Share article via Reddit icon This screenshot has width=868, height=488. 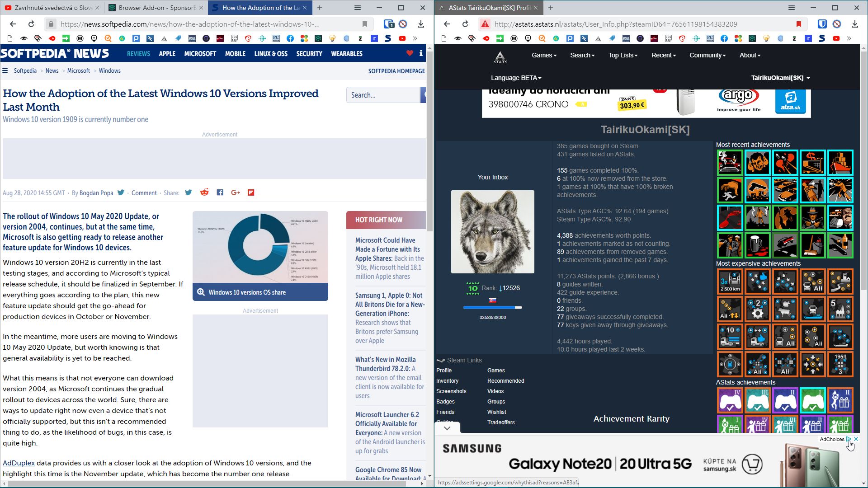tap(204, 192)
